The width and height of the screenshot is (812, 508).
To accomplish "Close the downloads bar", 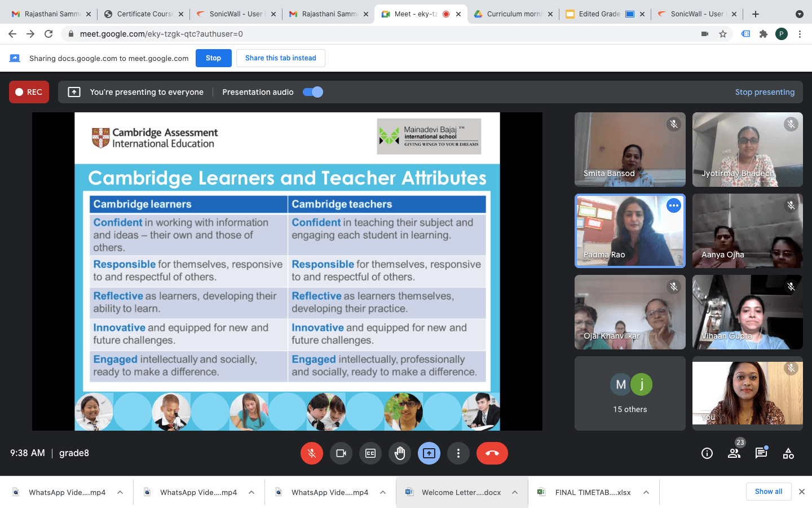I will (801, 492).
